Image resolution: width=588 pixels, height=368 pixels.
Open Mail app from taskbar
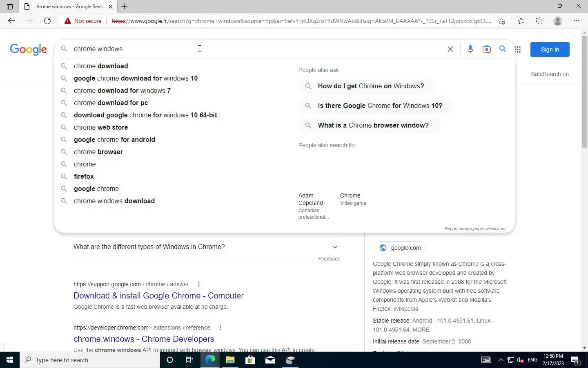pos(270,360)
